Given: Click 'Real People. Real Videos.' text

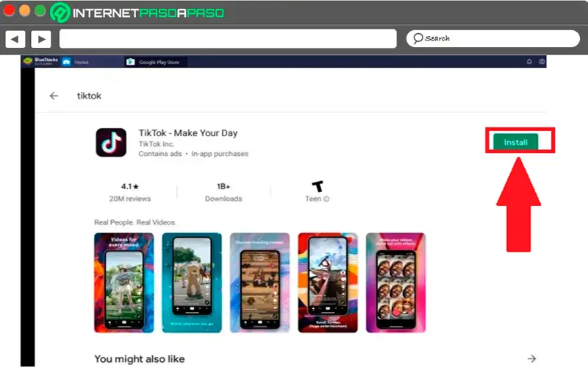Looking at the screenshot, I should click(x=135, y=222).
